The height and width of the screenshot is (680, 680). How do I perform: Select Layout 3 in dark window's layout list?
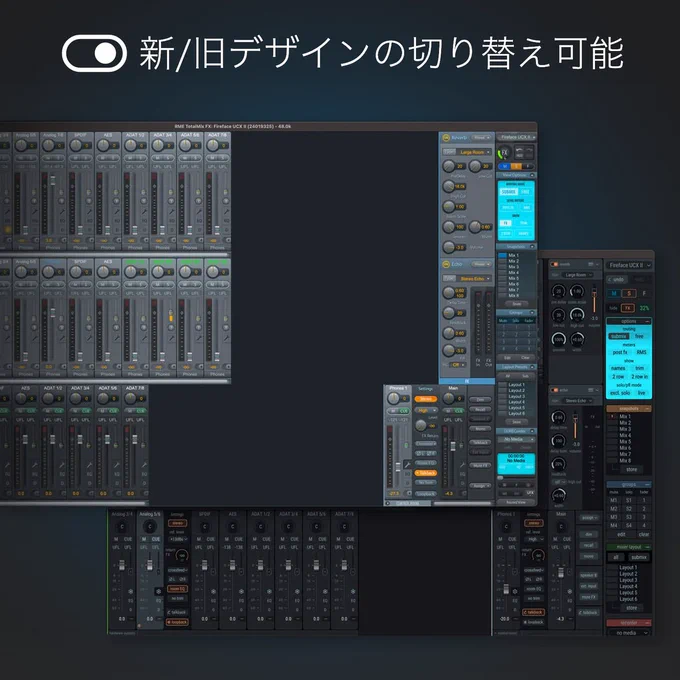[x=628, y=580]
